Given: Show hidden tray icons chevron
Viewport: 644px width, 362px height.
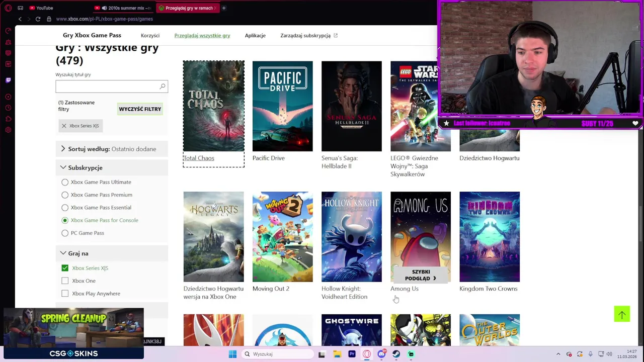Looking at the screenshot, I should [558, 354].
